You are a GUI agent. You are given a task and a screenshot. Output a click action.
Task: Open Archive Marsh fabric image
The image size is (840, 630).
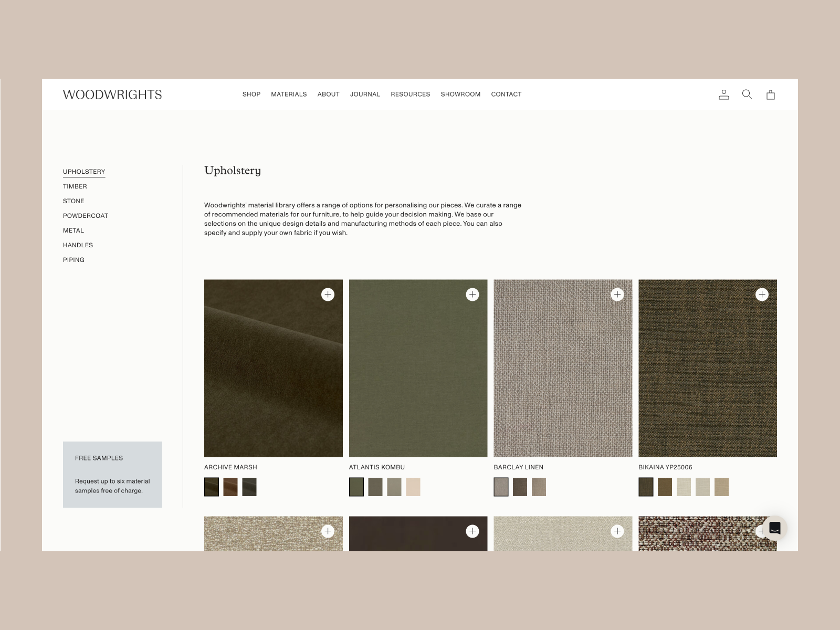point(274,368)
